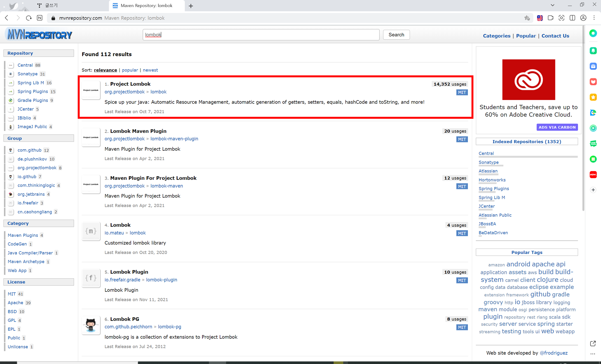This screenshot has width=601, height=364.
Task: Click the GitHub octocat icon for Lombok PG
Action: [91, 325]
